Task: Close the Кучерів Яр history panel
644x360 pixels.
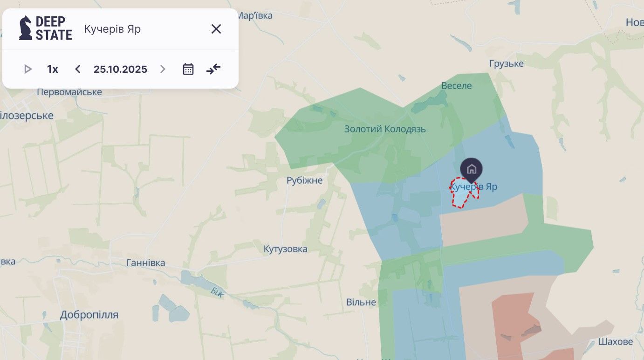Action: coord(216,29)
